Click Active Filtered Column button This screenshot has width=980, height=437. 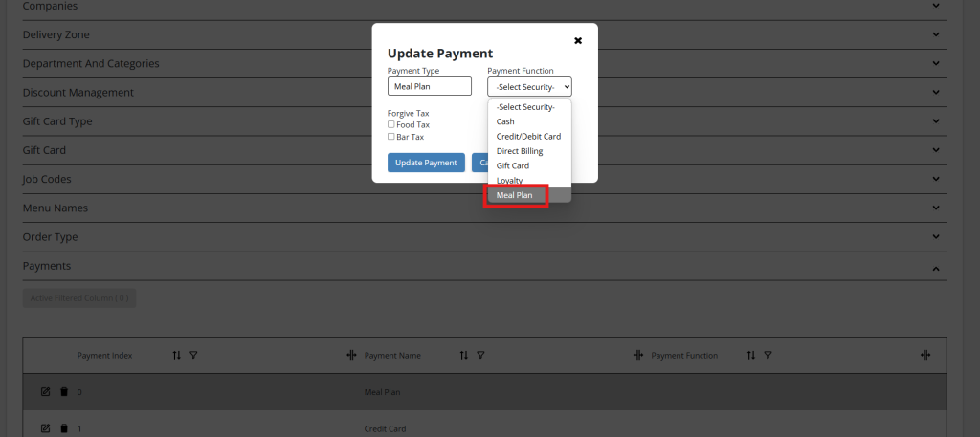coord(79,298)
